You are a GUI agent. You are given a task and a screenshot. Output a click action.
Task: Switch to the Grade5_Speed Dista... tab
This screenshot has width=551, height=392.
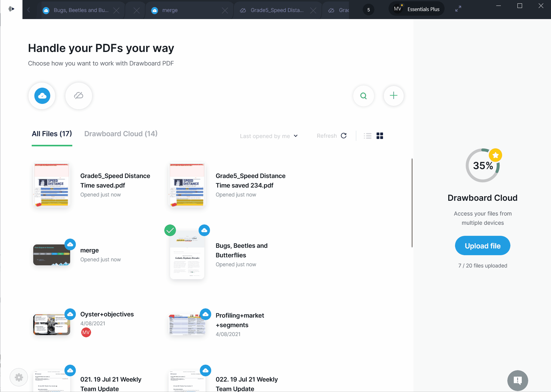(x=277, y=10)
